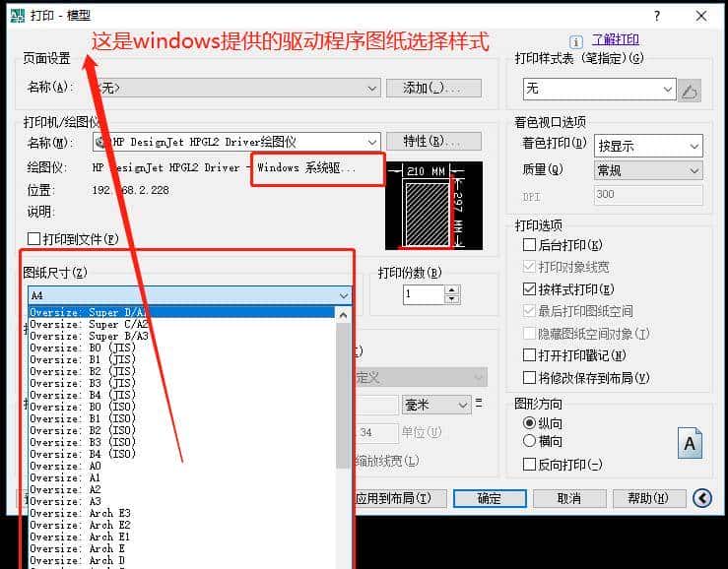Decrease print copies with down arrow

(452, 299)
